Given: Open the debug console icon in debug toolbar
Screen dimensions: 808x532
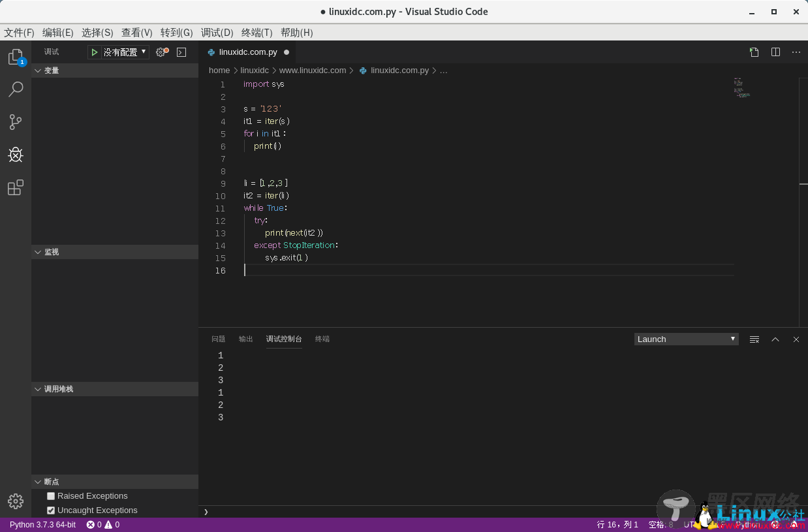Looking at the screenshot, I should 181,52.
